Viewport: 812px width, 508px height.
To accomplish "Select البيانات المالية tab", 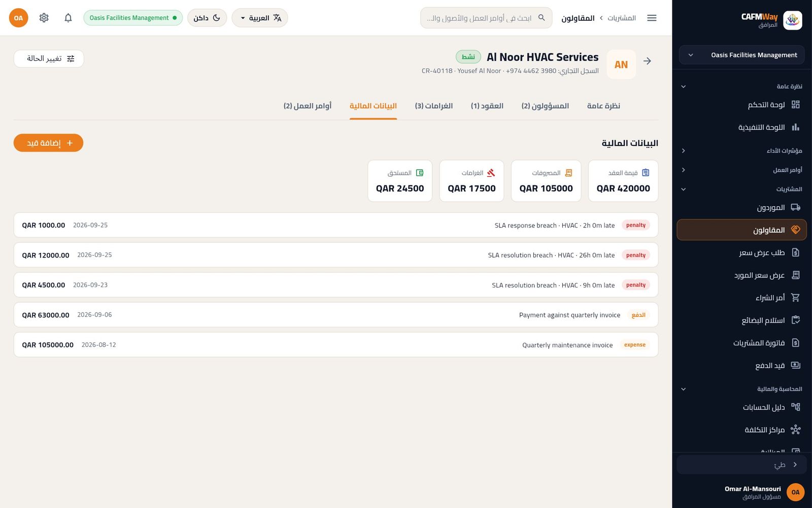I will (373, 106).
